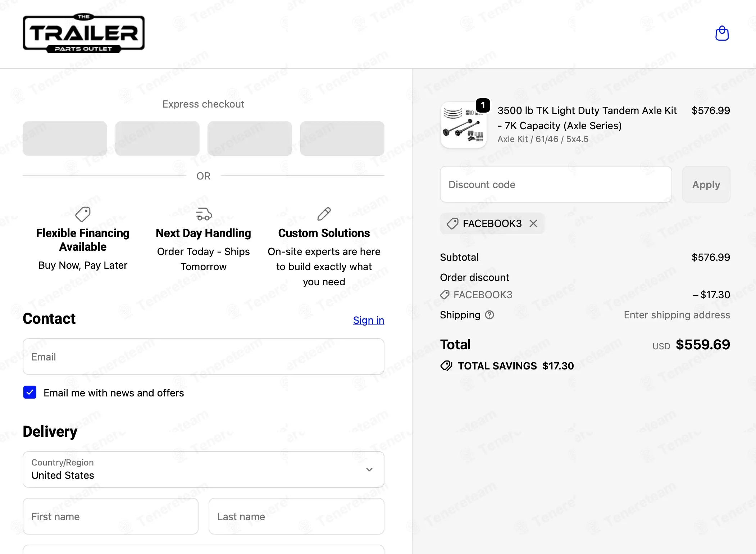Click the Sign in link

(369, 320)
